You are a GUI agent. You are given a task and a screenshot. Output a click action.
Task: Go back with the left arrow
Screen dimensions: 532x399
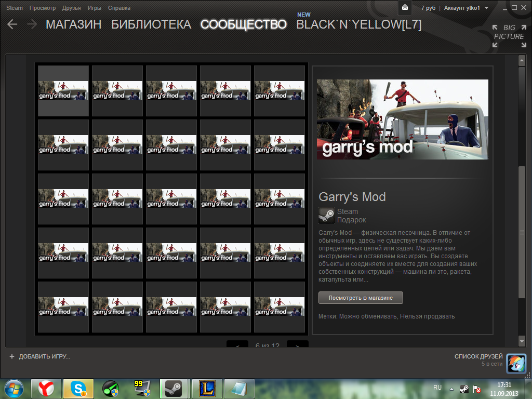12,24
